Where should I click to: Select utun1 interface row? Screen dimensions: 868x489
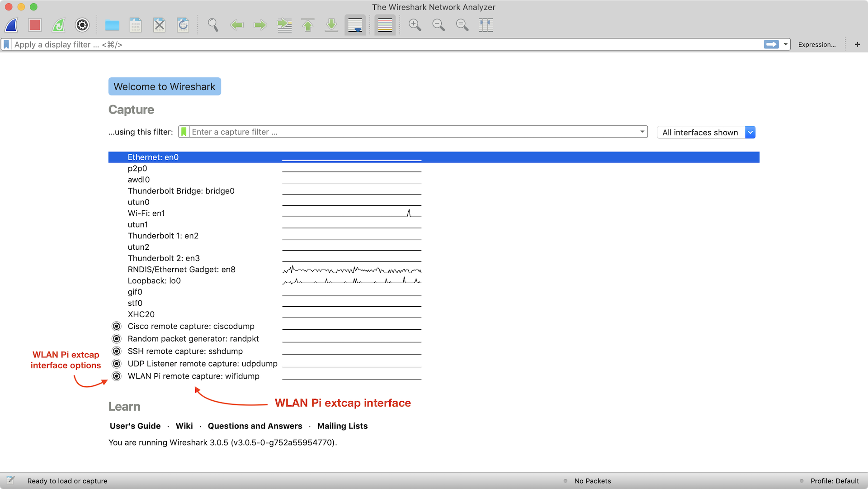(x=434, y=224)
